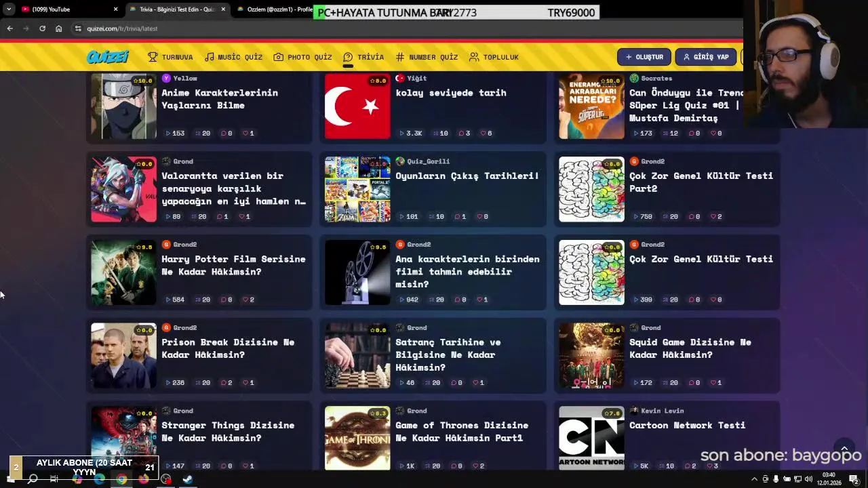Click the heart icon on kolay seviyede tarih
This screenshot has width=868, height=488.
(483, 134)
